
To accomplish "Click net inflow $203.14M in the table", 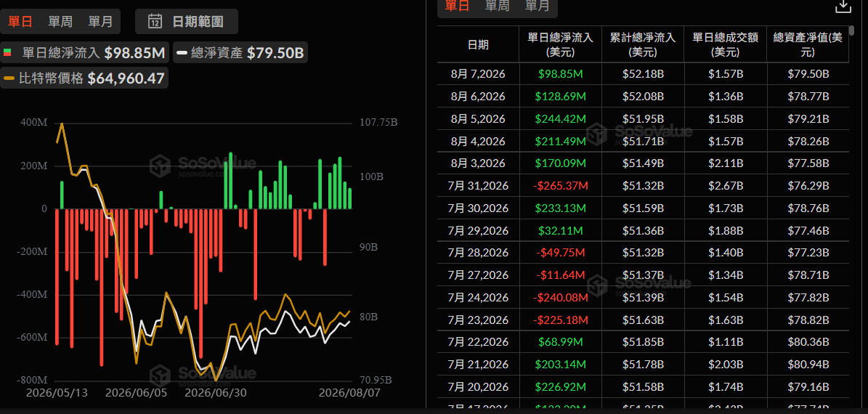I will (560, 364).
